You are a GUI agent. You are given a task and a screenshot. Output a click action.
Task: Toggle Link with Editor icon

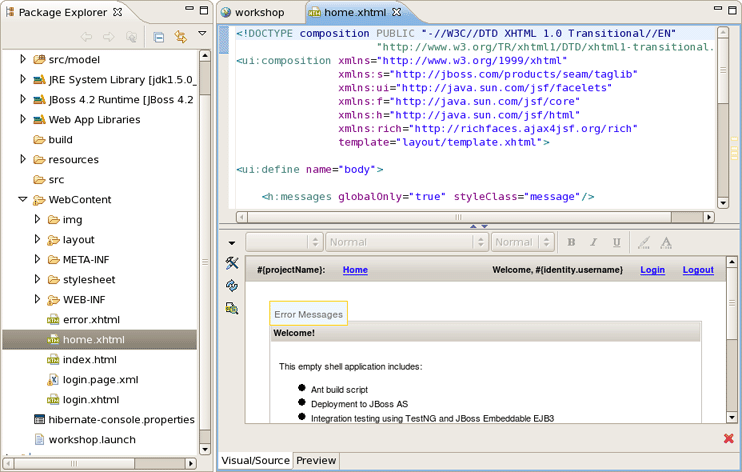[x=181, y=37]
